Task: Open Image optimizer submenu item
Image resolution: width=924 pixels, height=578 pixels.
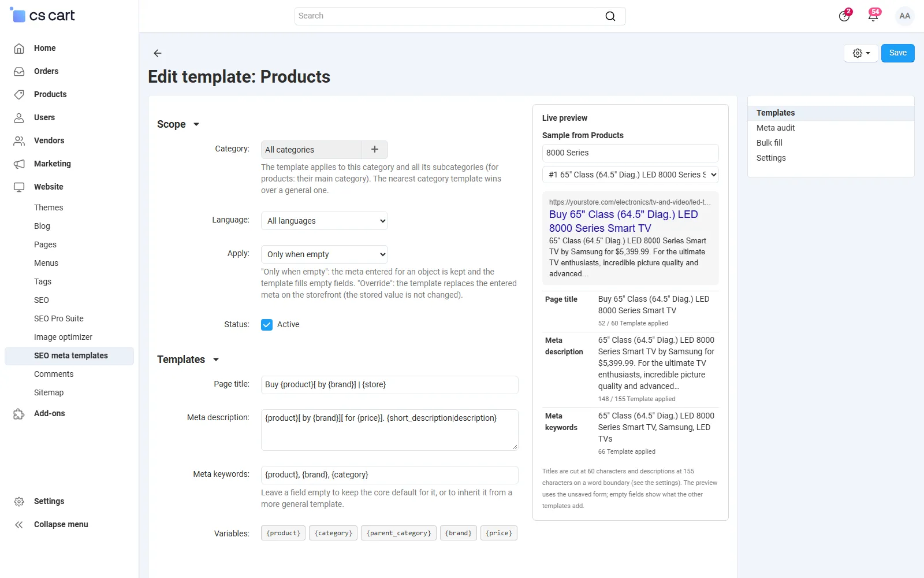Action: [63, 337]
